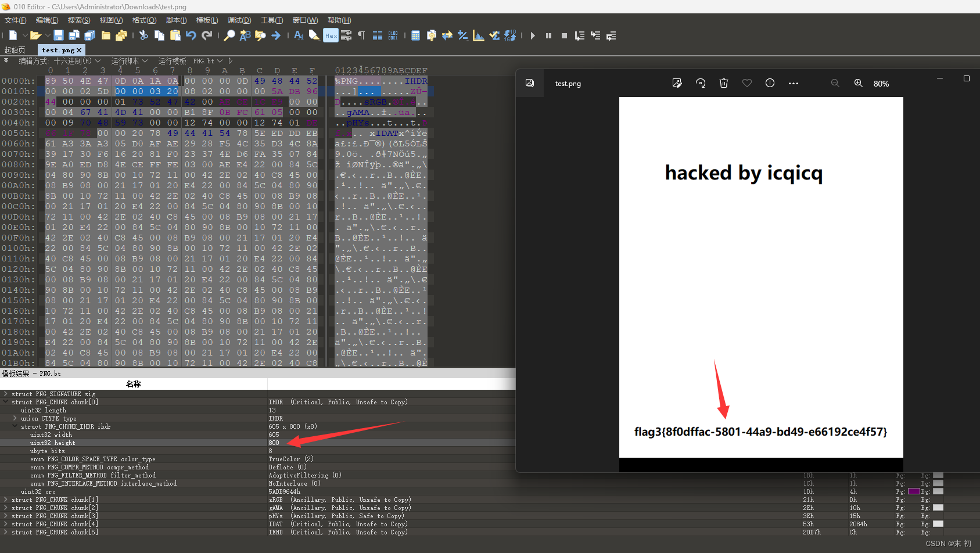Click the Undo arrow icon

tap(191, 35)
